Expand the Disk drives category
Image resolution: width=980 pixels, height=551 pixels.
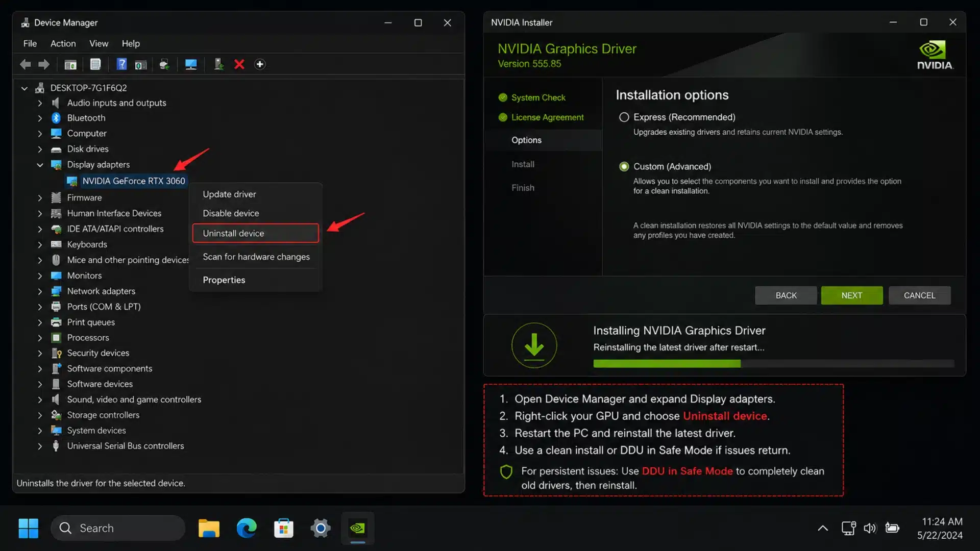[x=40, y=149]
